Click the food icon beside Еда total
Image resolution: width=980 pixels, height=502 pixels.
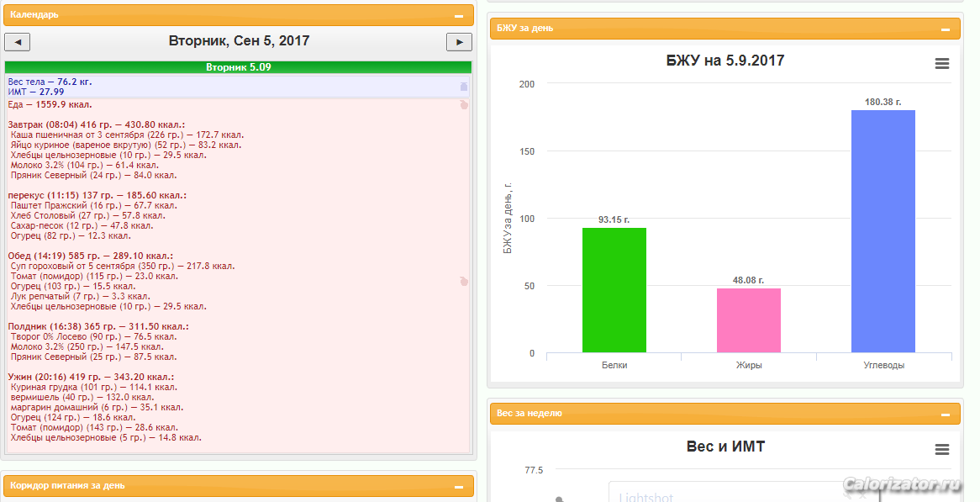[x=463, y=105]
